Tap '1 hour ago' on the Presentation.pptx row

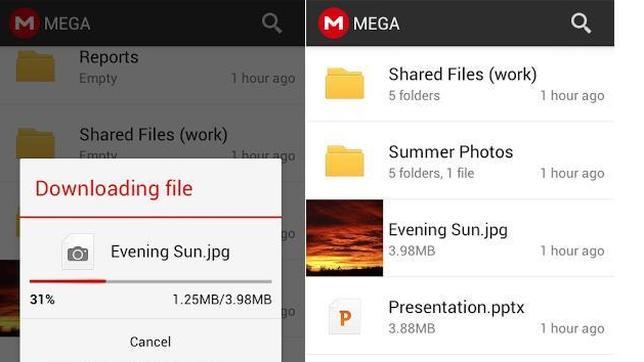pyautogui.click(x=572, y=328)
